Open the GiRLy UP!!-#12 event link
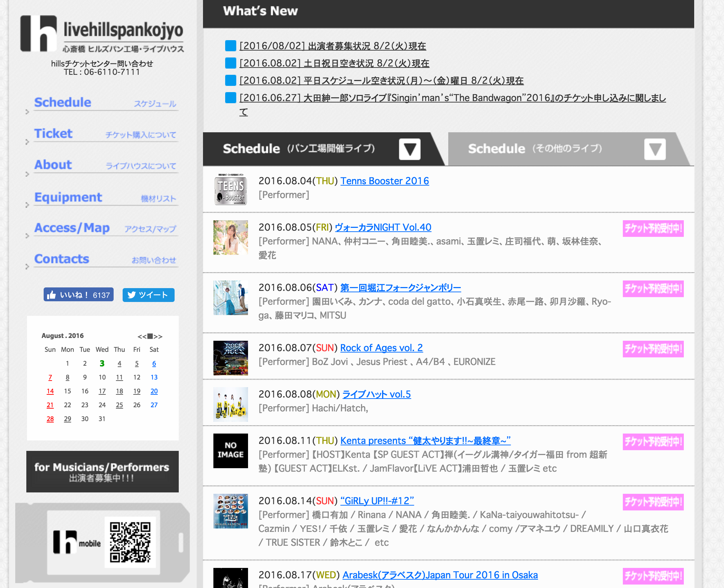This screenshot has width=724, height=588. (377, 501)
